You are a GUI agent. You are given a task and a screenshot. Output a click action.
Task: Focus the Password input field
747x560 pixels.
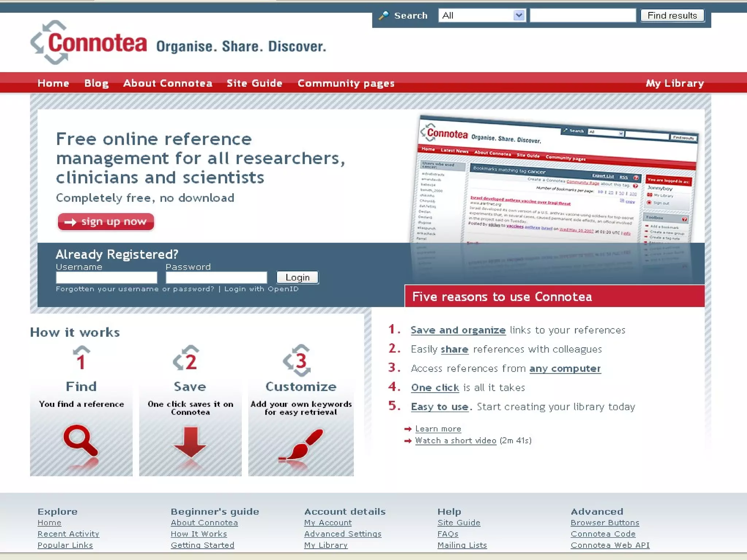(216, 278)
